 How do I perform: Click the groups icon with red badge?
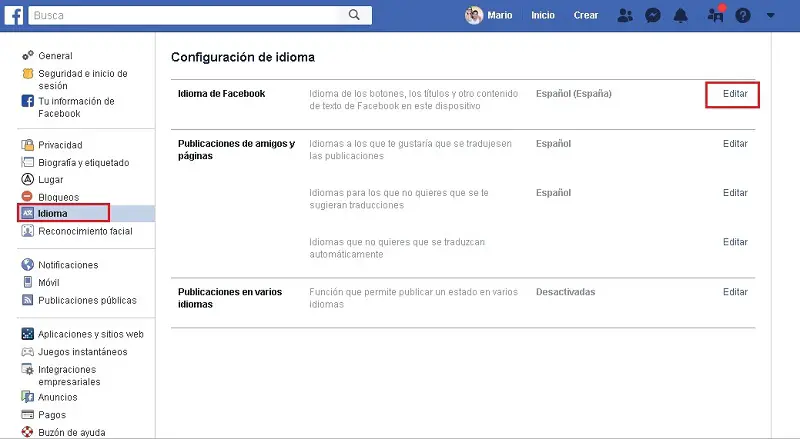point(716,14)
